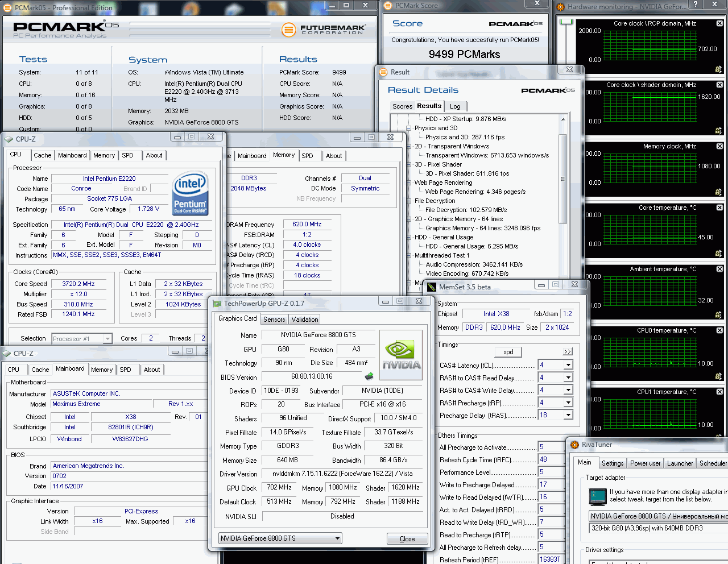Switch to GPU-Z Sensors tab
This screenshot has height=564, width=728.
[274, 320]
